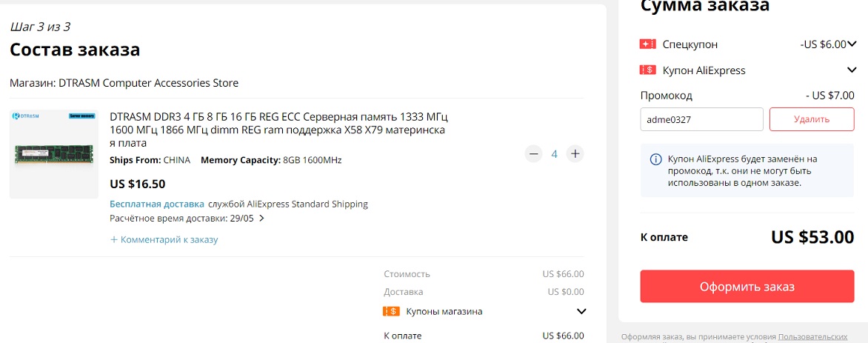Click the promo code input field
868x343 pixels.
[701, 119]
